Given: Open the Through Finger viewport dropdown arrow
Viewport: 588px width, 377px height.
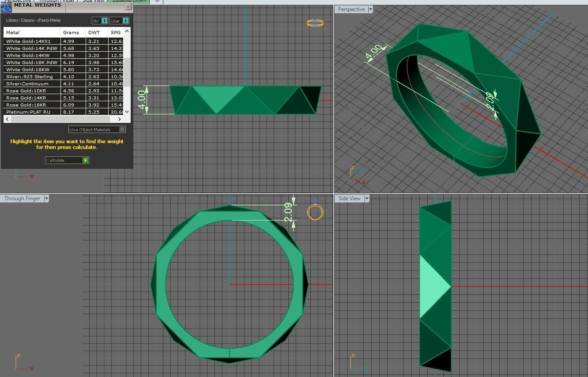Looking at the screenshot, I should (x=46, y=198).
